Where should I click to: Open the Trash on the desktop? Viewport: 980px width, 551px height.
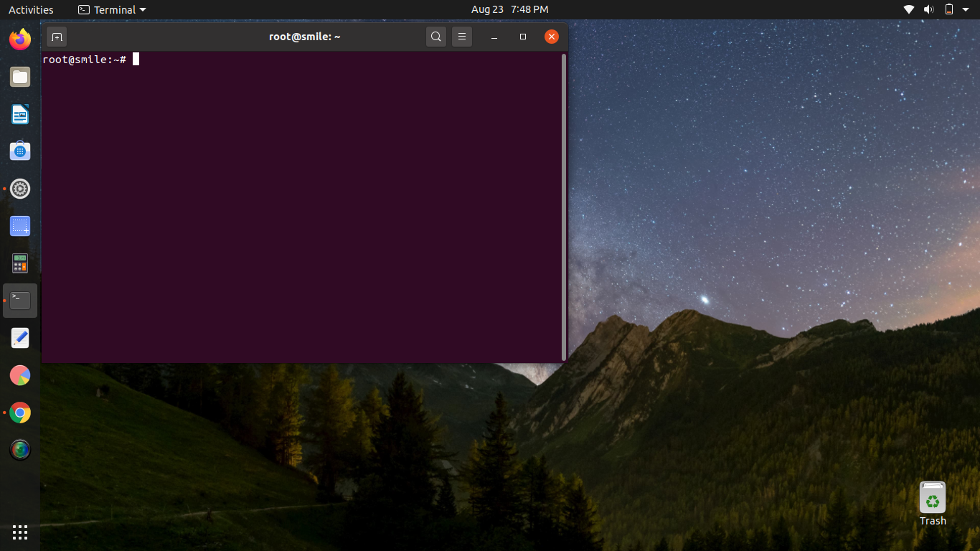tap(932, 498)
